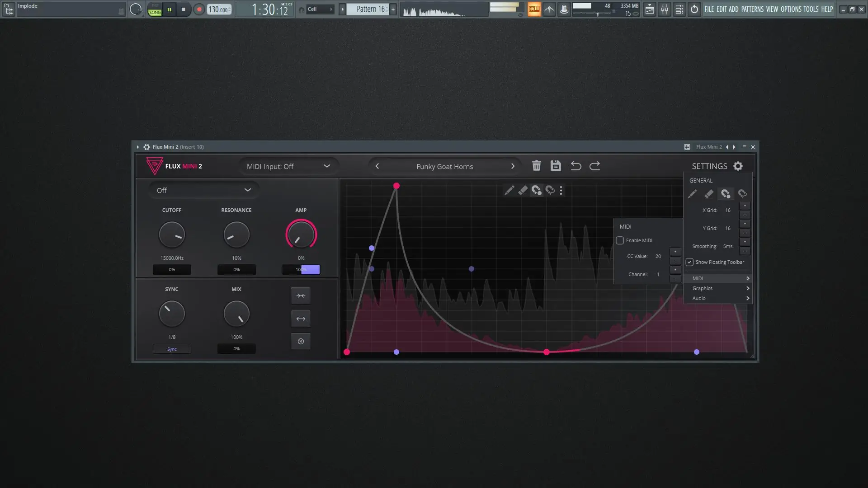Toggle Song mode button in transport
Viewport: 868px width, 488px height.
(x=155, y=12)
